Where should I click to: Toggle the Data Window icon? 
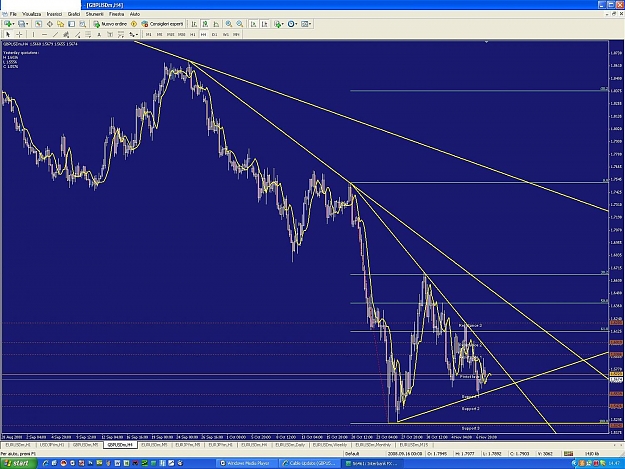(49, 24)
